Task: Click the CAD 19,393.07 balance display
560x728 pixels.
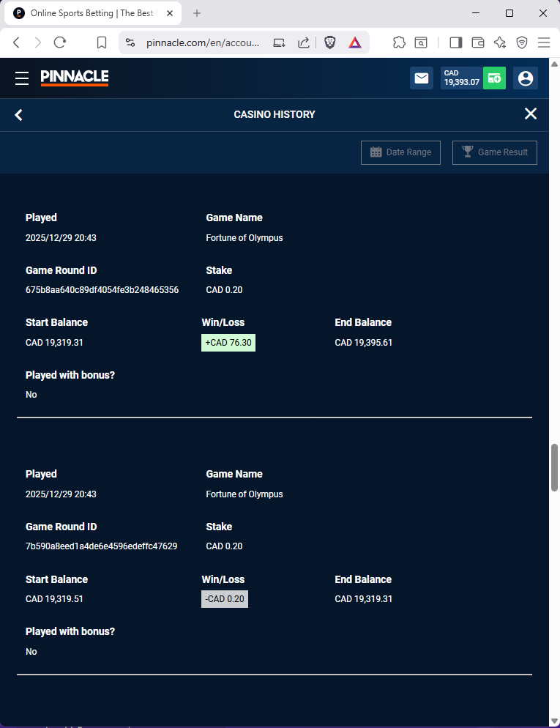Action: (x=461, y=78)
